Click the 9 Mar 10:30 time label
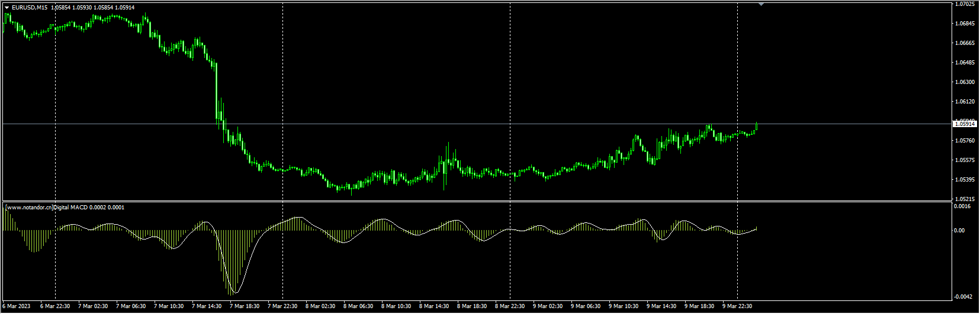The image size is (980, 314). 624,306
